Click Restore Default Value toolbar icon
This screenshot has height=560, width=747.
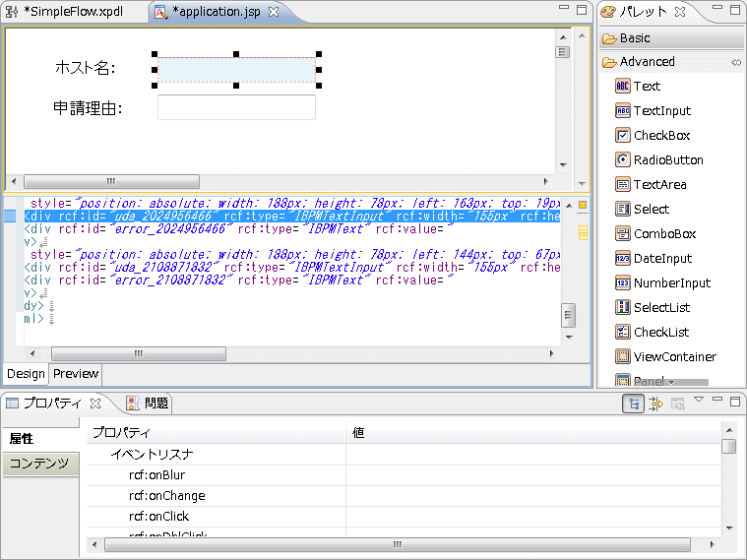(x=677, y=404)
